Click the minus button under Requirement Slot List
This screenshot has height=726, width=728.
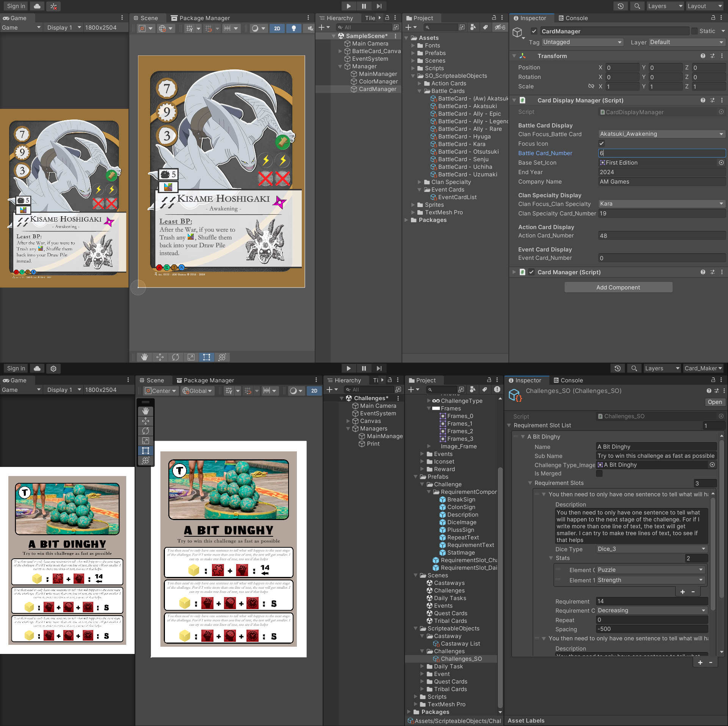click(x=711, y=662)
